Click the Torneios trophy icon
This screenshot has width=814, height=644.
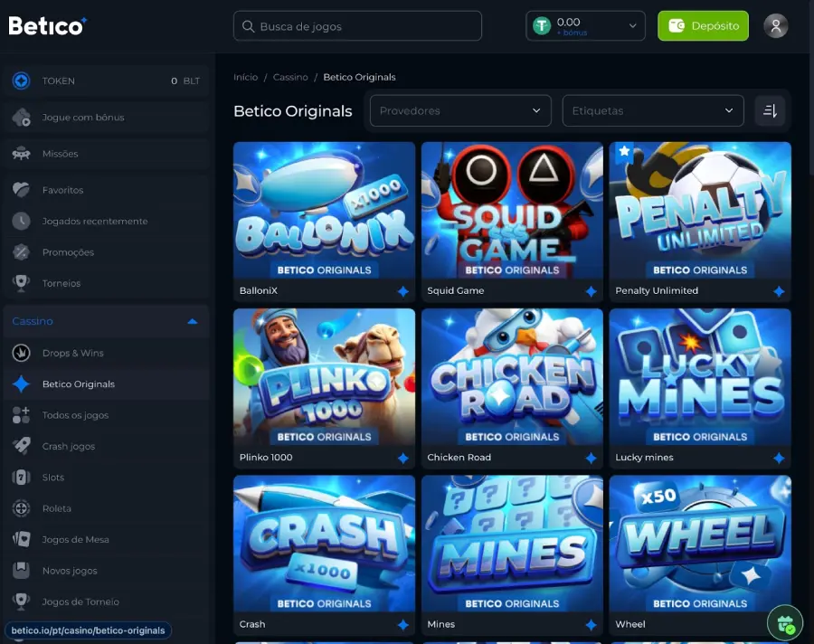(x=22, y=284)
